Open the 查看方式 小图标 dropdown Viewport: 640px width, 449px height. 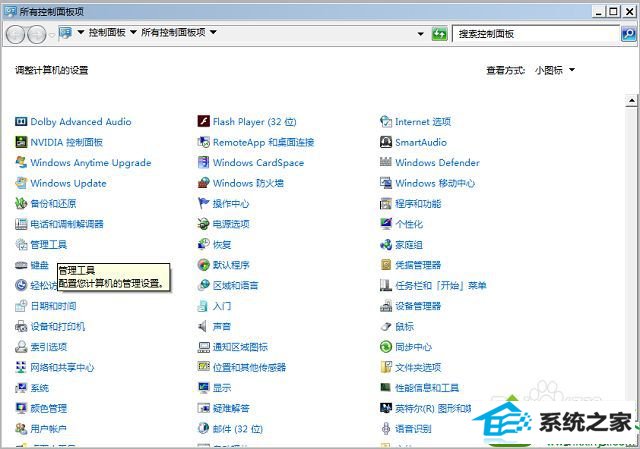(554, 70)
